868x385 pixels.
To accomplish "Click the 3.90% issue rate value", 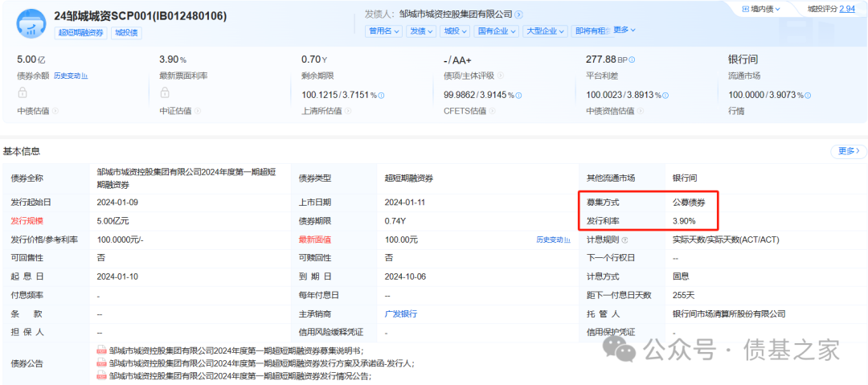I will [684, 221].
